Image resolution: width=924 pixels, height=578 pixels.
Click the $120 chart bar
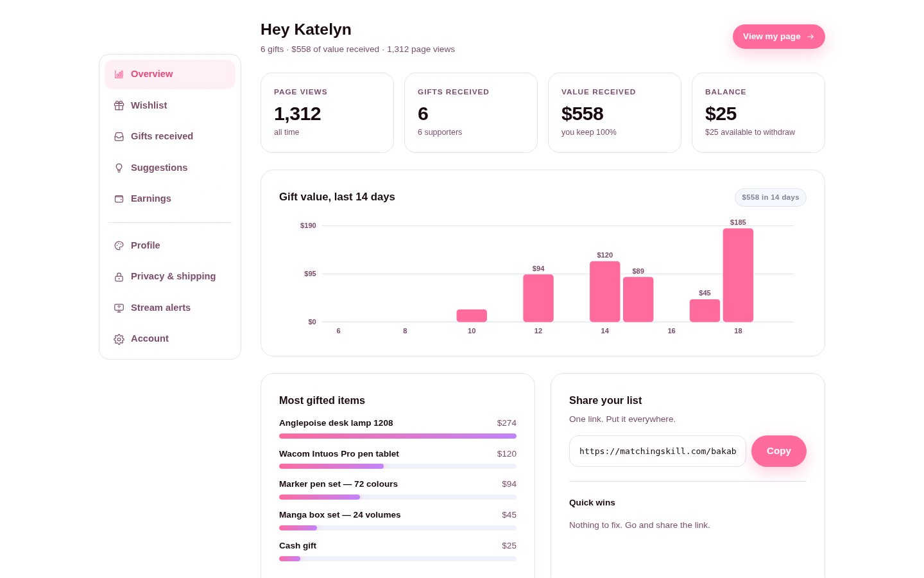(x=605, y=292)
